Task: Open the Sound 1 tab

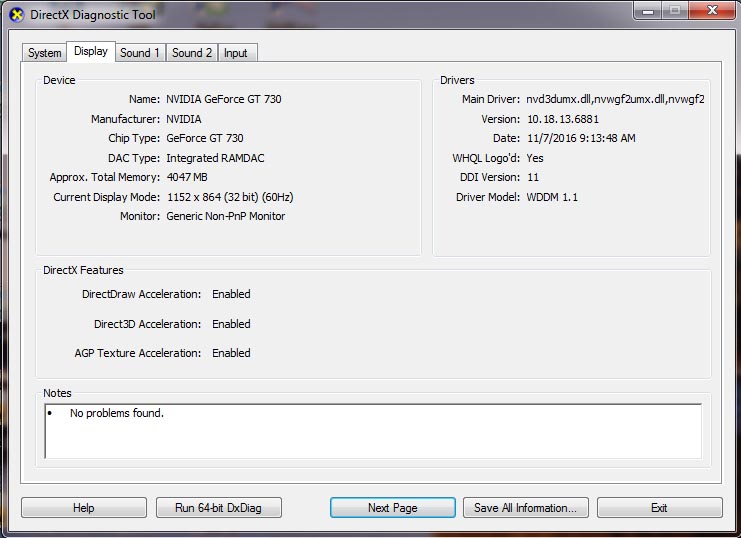Action: tap(140, 52)
